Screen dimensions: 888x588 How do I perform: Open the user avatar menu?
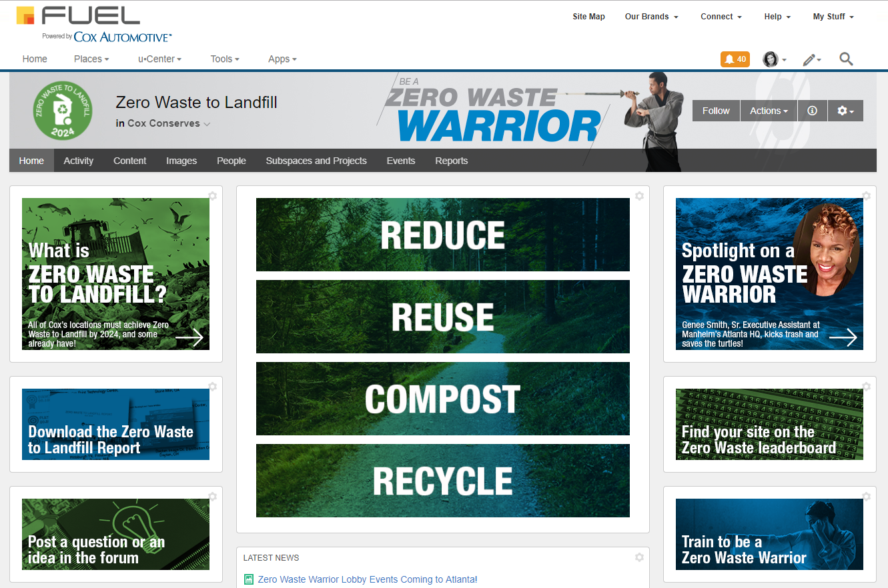point(775,59)
